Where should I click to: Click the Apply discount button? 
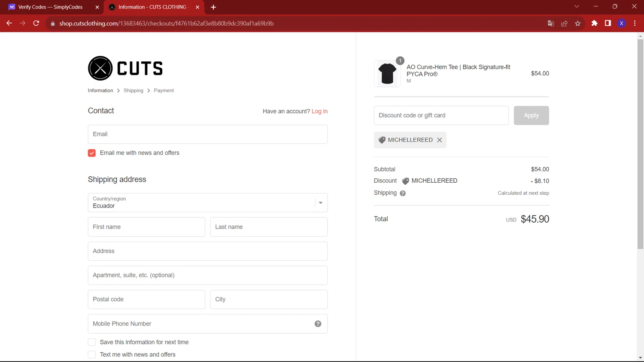click(531, 115)
